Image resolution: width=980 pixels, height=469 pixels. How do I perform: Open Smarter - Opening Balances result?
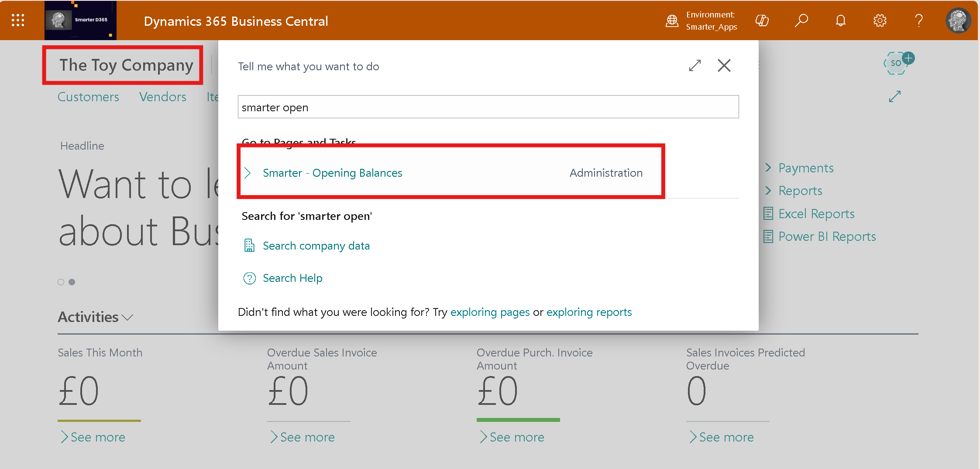(333, 173)
